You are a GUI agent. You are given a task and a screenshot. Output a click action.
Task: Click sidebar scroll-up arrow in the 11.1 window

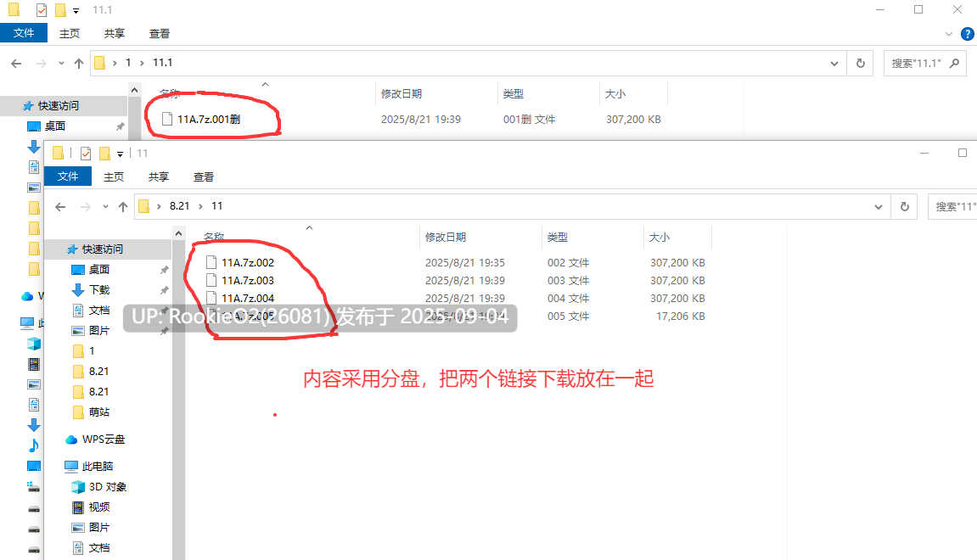coord(135,90)
